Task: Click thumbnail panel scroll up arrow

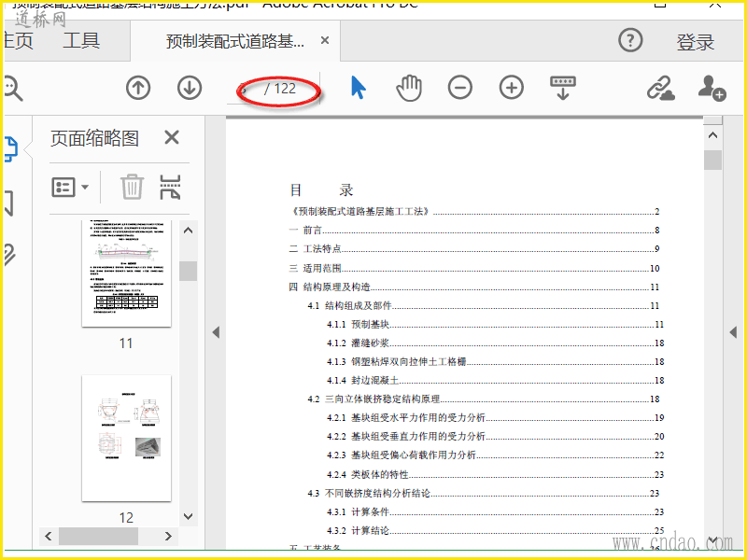Action: click(189, 231)
